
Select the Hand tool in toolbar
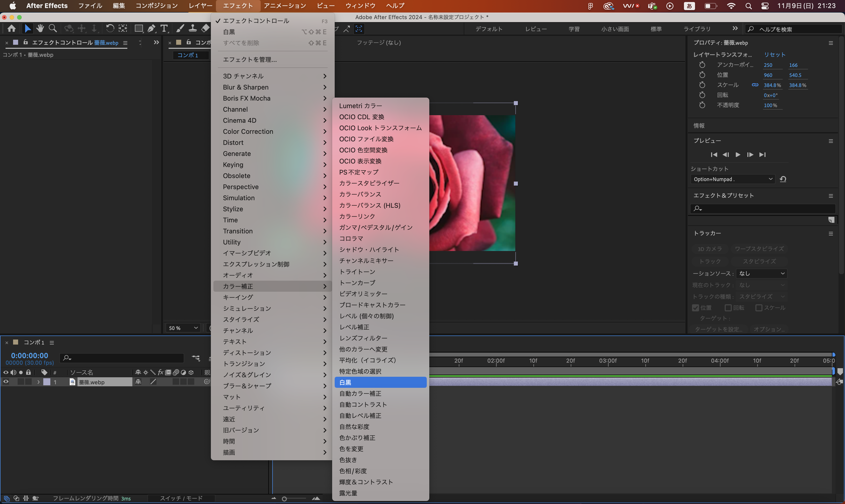(40, 28)
